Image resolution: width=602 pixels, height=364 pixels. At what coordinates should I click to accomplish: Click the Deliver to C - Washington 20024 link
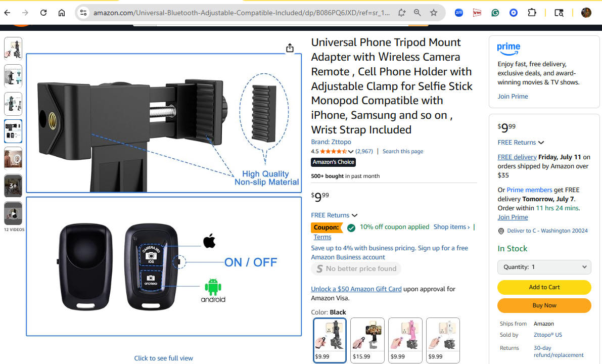click(547, 231)
